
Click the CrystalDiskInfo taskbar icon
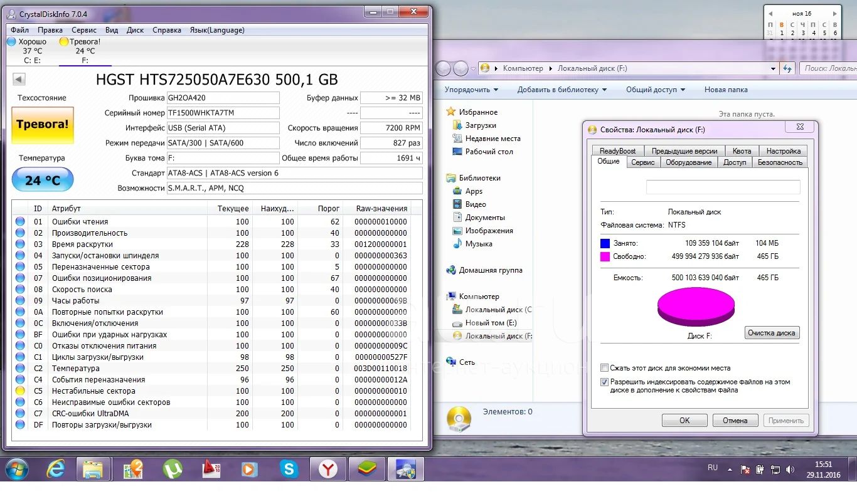click(x=406, y=469)
